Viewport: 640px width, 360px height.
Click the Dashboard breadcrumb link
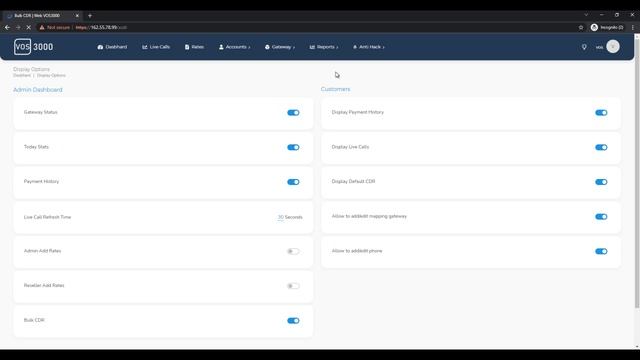click(22, 76)
